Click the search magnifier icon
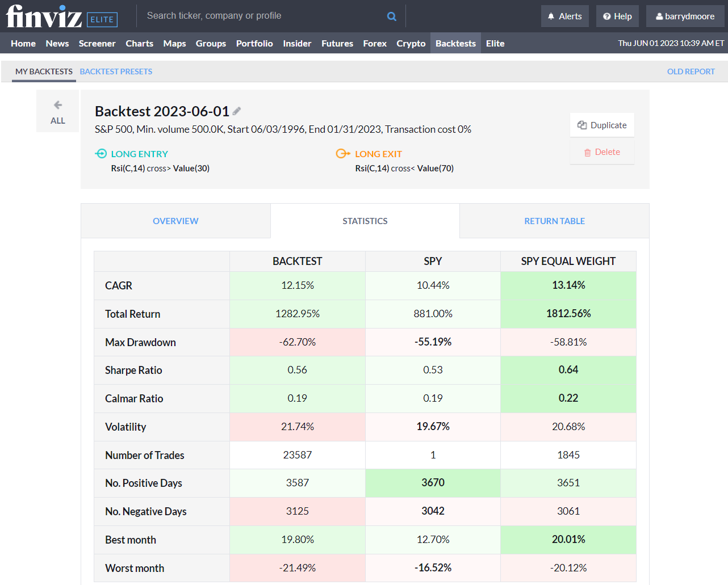The height and width of the screenshot is (585, 728). (x=391, y=15)
